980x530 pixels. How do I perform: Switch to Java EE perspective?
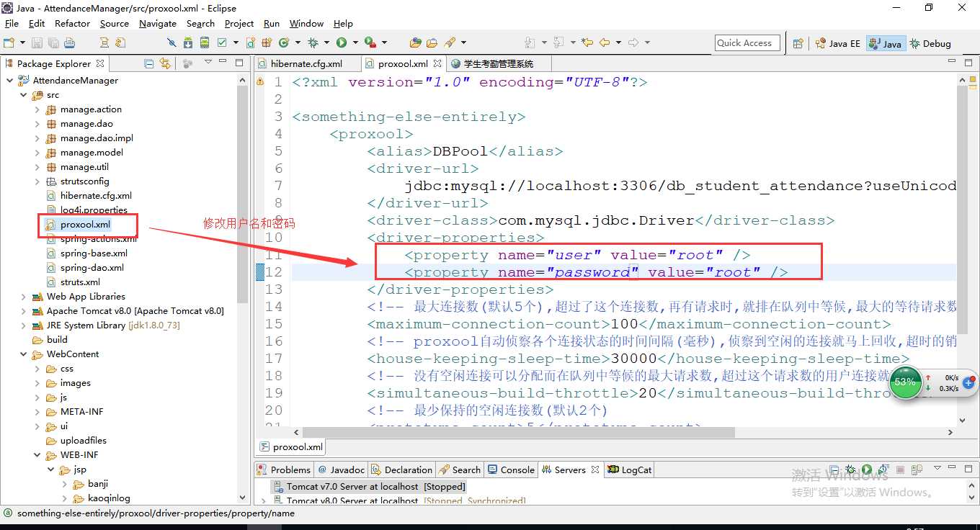click(837, 43)
